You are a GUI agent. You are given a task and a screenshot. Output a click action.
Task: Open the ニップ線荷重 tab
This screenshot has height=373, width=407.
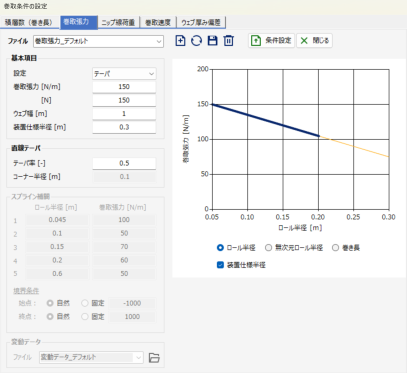pos(118,23)
